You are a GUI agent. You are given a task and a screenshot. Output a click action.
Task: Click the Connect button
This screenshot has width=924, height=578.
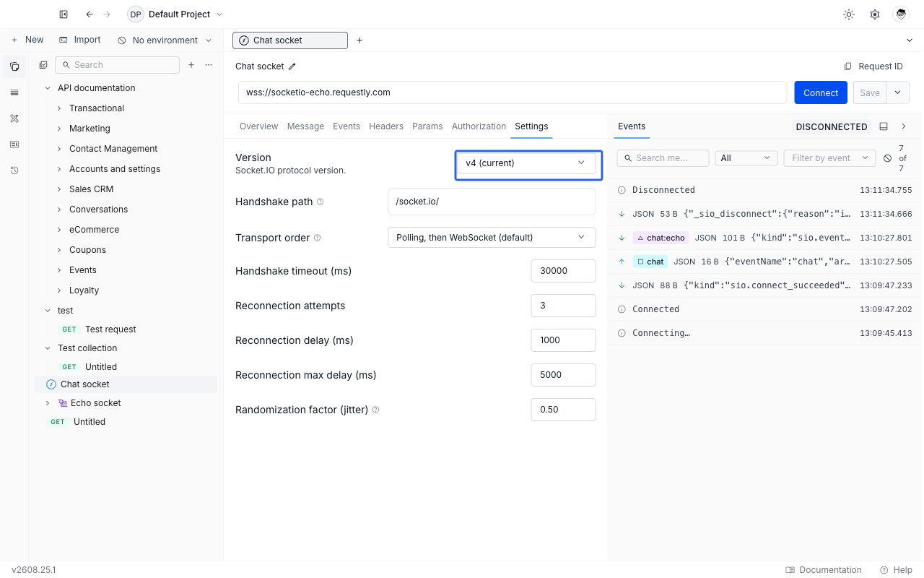(821, 92)
